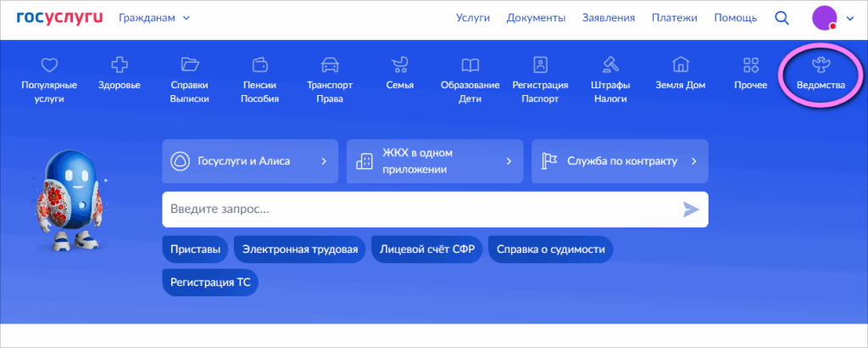The width and height of the screenshot is (868, 348).
Task: Click the Введите запрос search field
Action: point(435,210)
